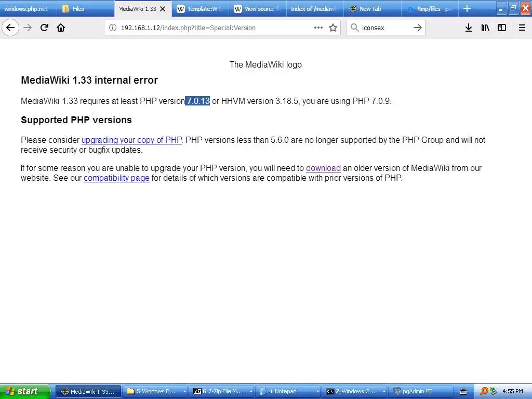Open the Library bookmarks menu
Viewport: 532px width, 399px height.
(x=485, y=28)
